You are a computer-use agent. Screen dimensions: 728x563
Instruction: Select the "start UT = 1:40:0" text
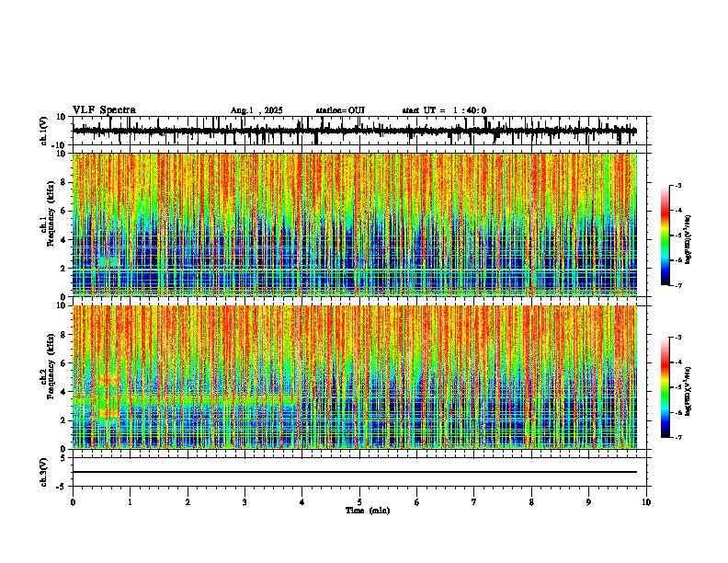(x=444, y=110)
